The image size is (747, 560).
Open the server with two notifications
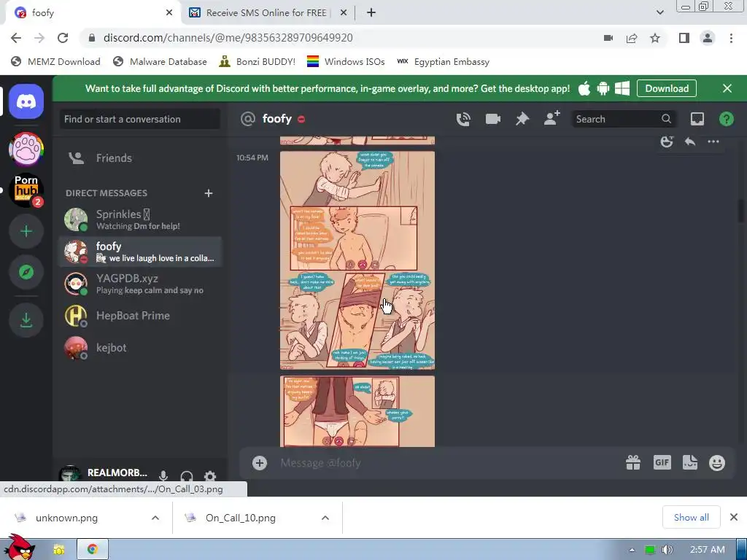click(26, 190)
